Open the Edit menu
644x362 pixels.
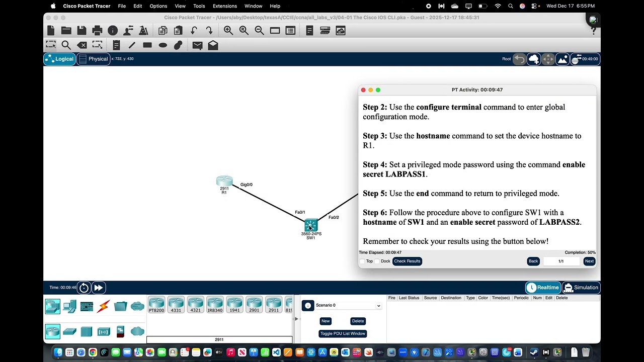tap(138, 6)
